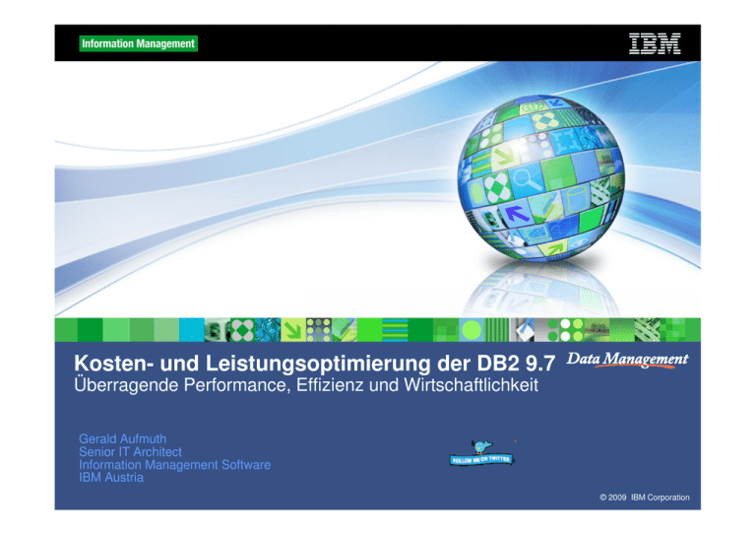Click the Information Management label
This screenshot has width=756, height=535.
(x=138, y=43)
